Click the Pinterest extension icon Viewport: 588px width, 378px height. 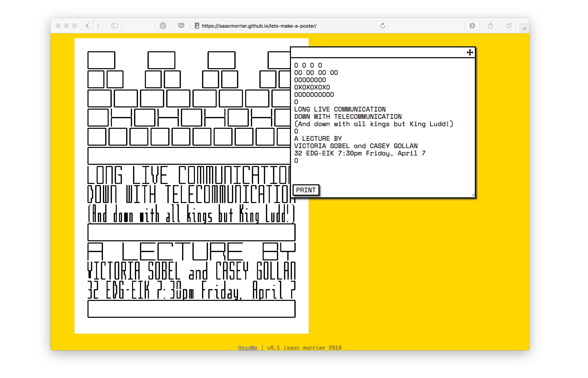point(163,25)
